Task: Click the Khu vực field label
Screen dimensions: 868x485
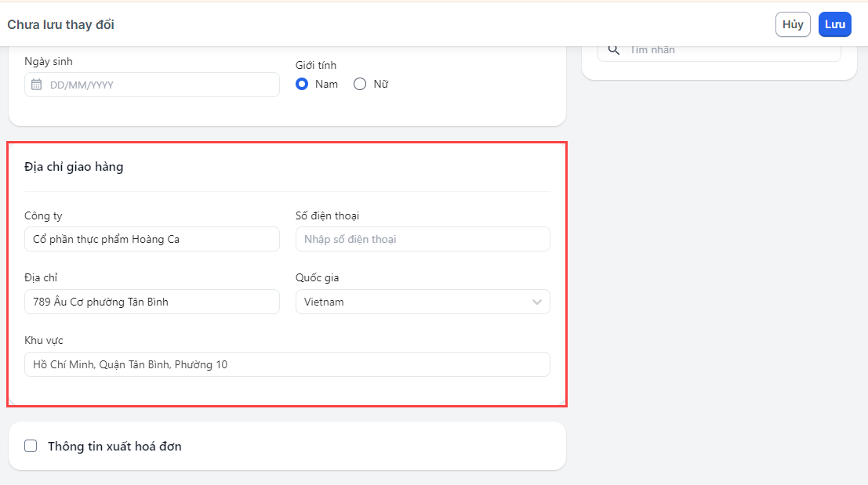Action: pos(44,340)
